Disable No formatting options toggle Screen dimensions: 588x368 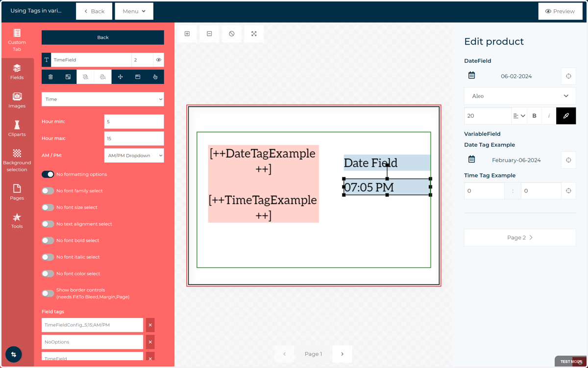48,174
